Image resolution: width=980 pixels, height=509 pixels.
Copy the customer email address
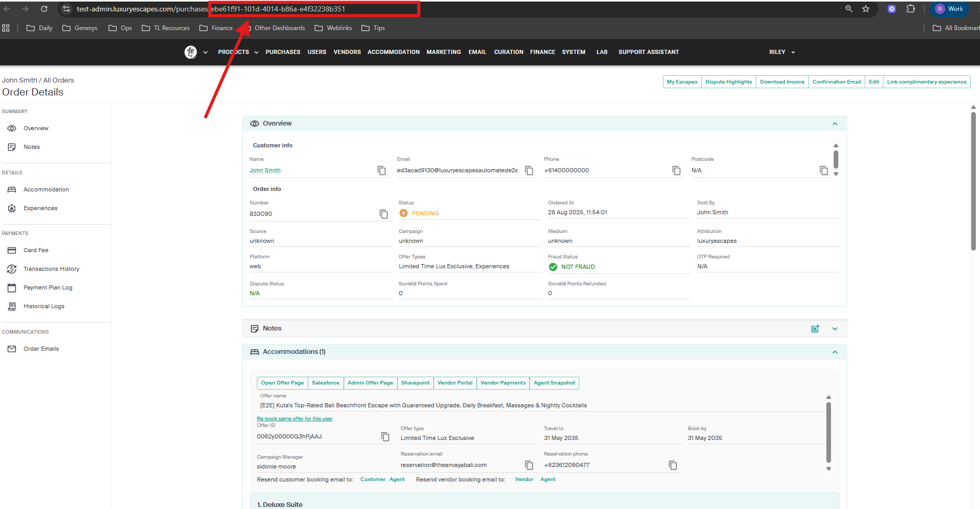click(529, 171)
